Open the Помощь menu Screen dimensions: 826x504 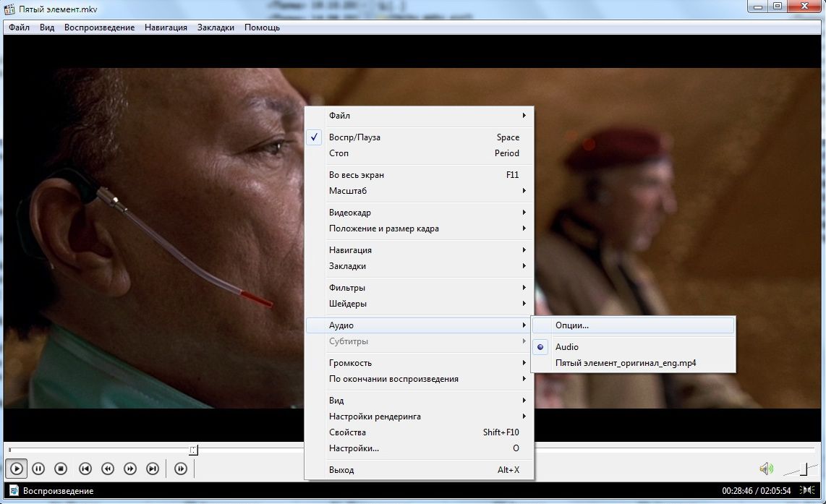pyautogui.click(x=262, y=27)
